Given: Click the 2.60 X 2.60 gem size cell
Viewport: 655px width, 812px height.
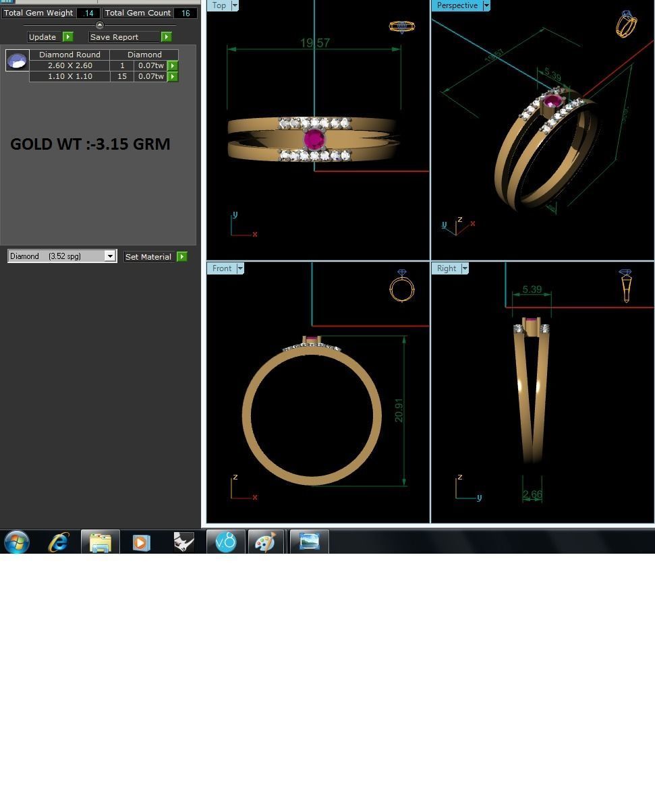Looking at the screenshot, I should click(69, 65).
